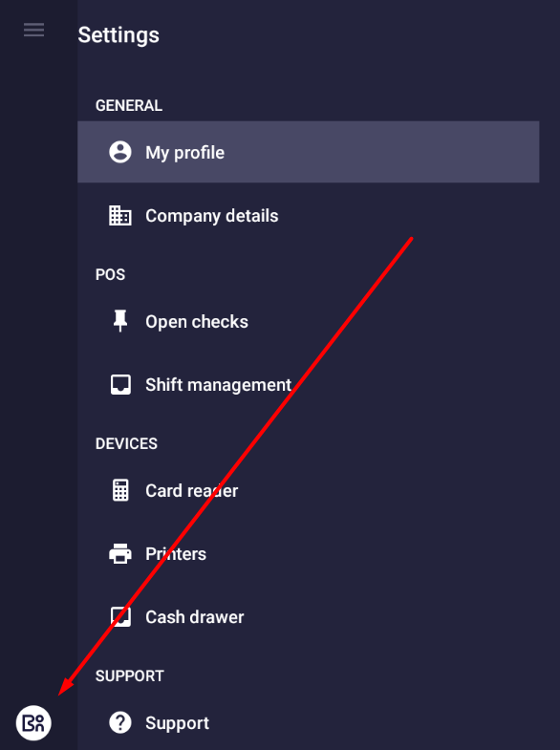Open Company details settings
The image size is (560, 750).
pos(309,215)
